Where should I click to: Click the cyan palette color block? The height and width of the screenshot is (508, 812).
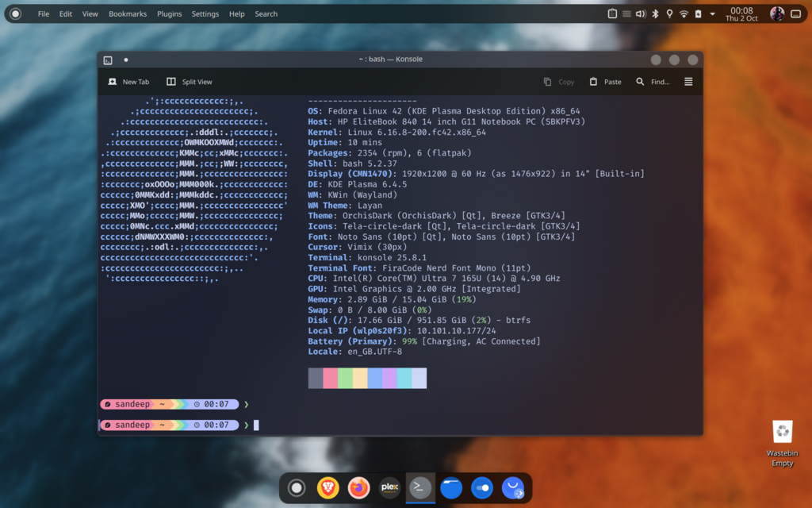(x=404, y=379)
